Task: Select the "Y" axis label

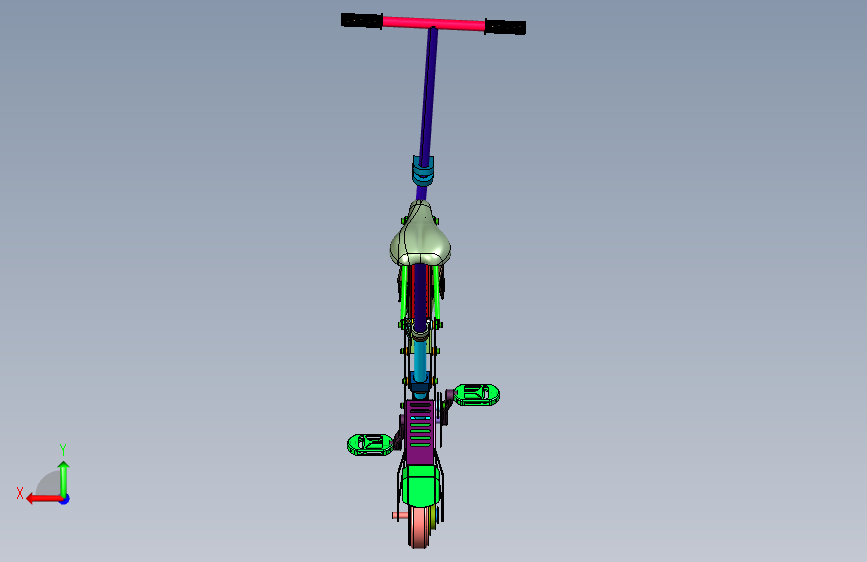Action: coord(63,450)
